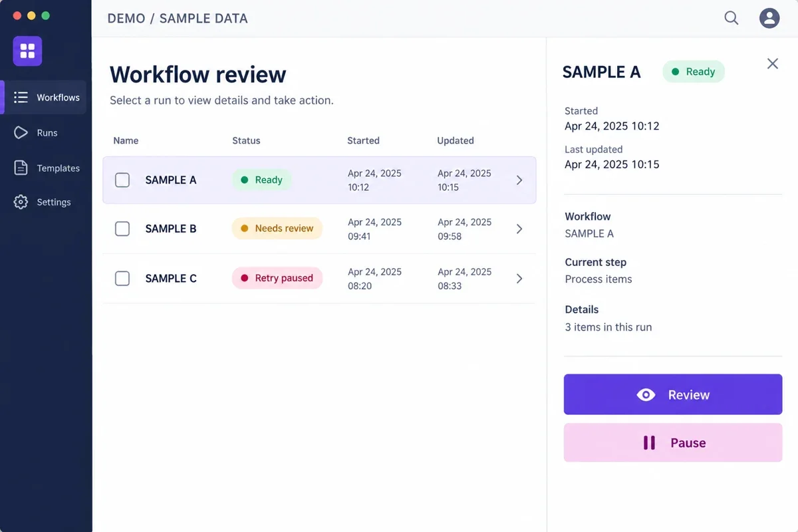This screenshot has height=532, width=798.
Task: Click SAMPLE C started time 08:20 cell
Action: coord(374,279)
